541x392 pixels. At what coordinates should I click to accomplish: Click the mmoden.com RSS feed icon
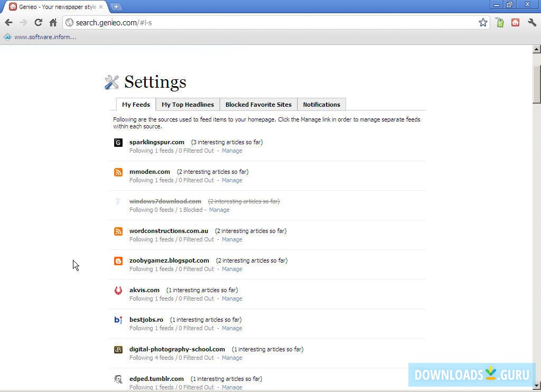(118, 172)
